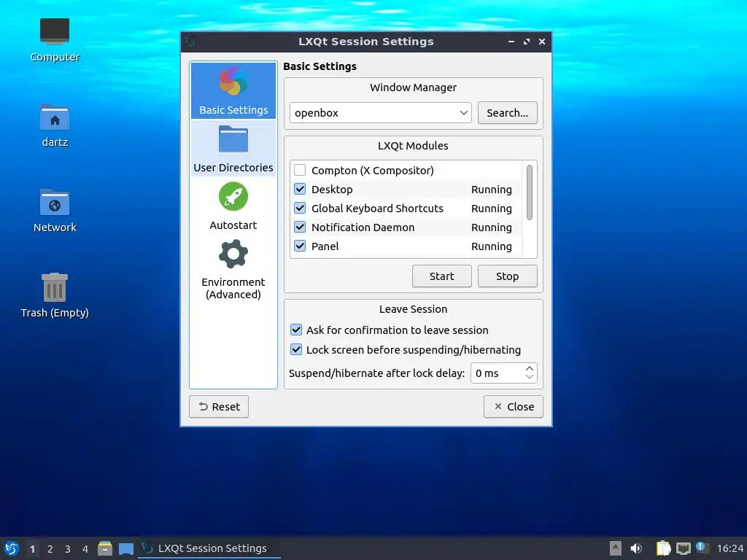Switch to virtual desktop 1
The image size is (747, 560).
32,548
